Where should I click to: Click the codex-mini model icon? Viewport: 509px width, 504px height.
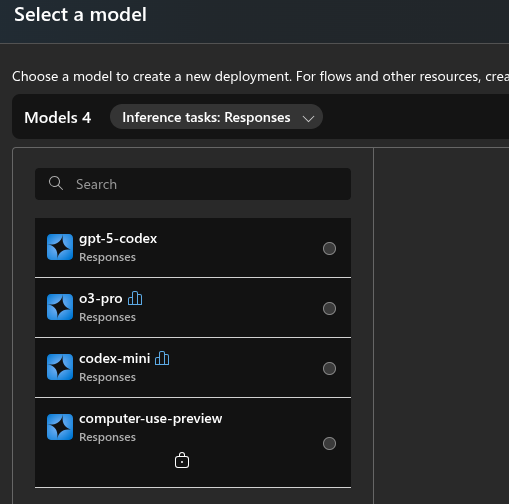point(60,367)
